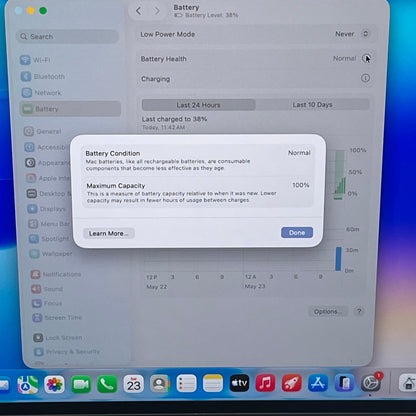Open Contacts from the Dock
Viewport: 416px width, 416px height.
point(160,384)
